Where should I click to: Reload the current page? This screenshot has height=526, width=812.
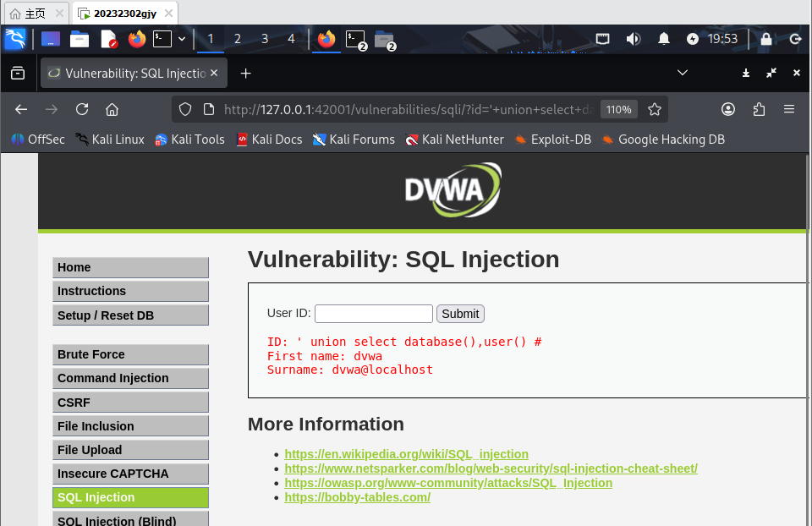[x=82, y=109]
